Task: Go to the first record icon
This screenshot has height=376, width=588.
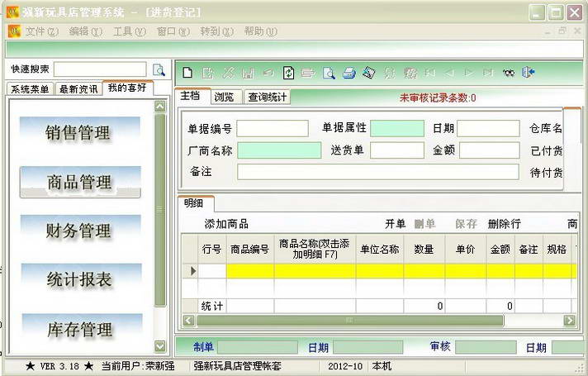Action: [x=429, y=72]
